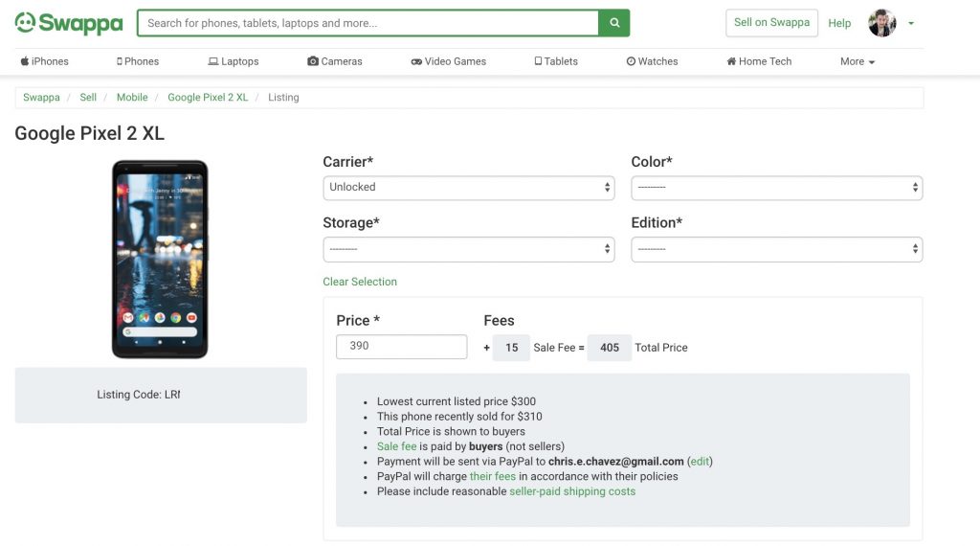Click the Google Pixel 2 XL breadcrumb

tap(208, 97)
